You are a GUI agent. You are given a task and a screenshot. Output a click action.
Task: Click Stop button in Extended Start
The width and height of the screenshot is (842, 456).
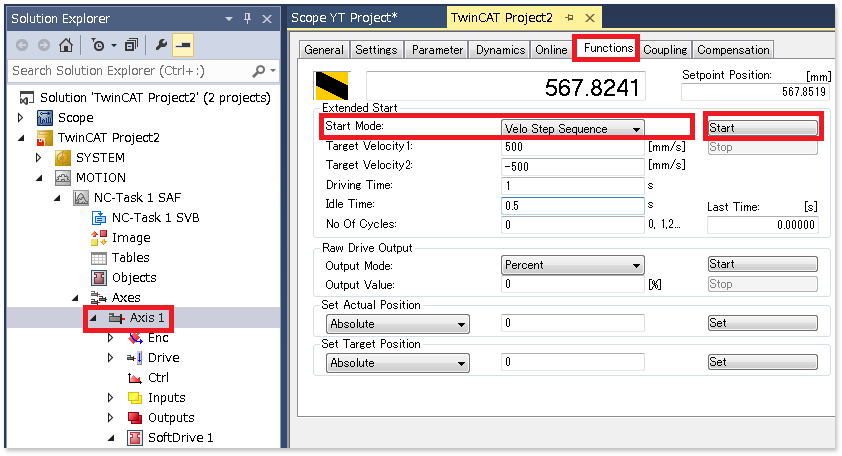pos(763,147)
